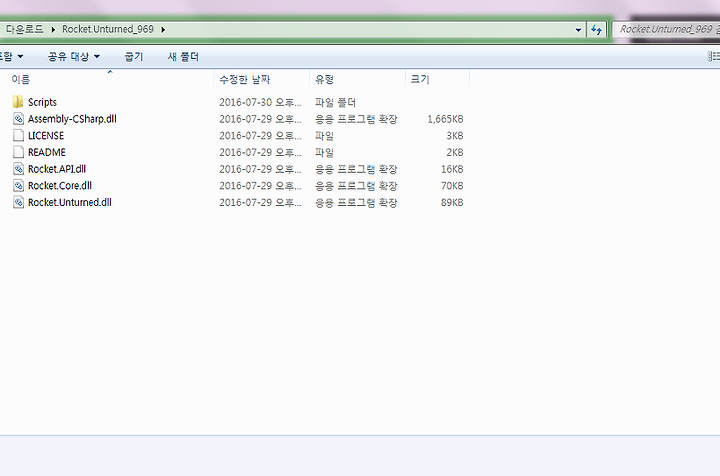Select the Scripts folder name
The height and width of the screenshot is (476, 720).
point(42,102)
